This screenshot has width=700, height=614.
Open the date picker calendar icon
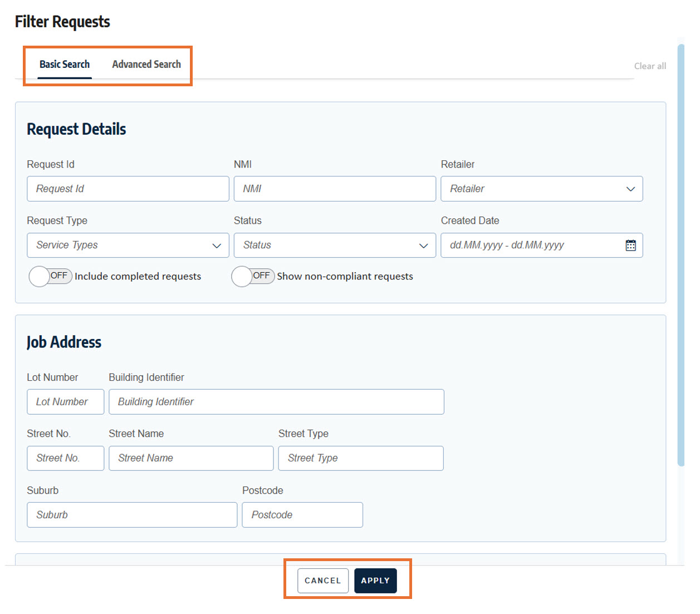(x=630, y=245)
